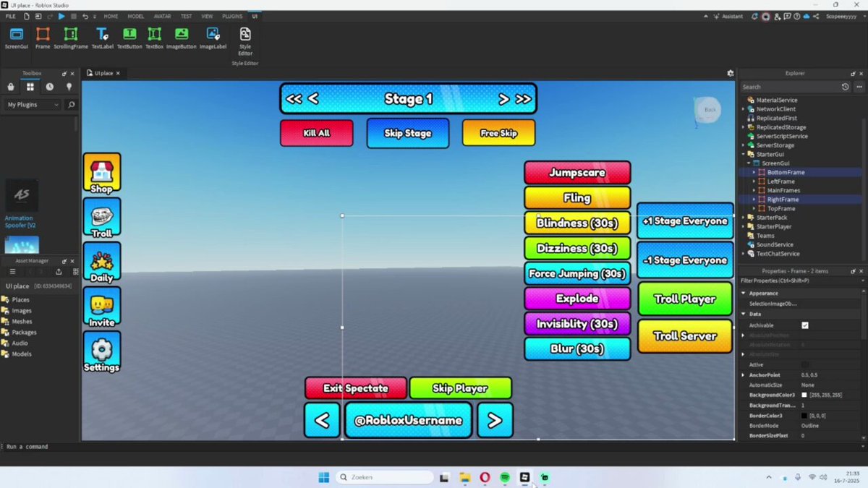Open the FILE menu

coord(11,16)
